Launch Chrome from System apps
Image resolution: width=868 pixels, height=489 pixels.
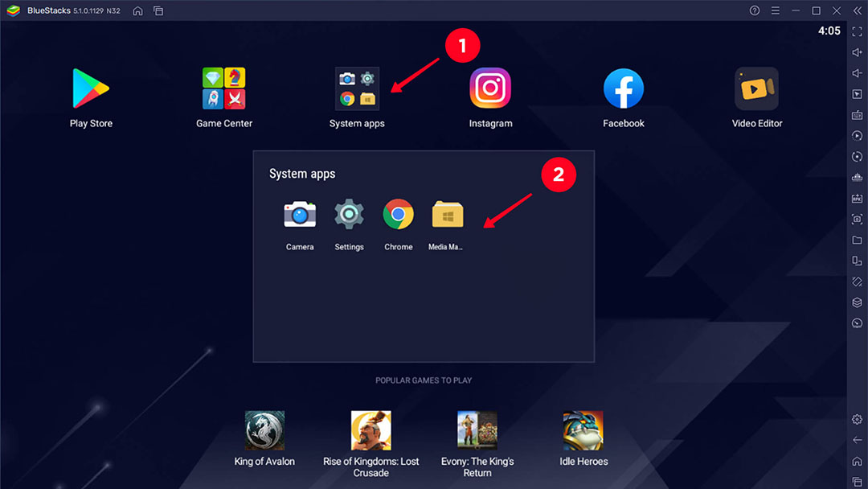click(398, 214)
